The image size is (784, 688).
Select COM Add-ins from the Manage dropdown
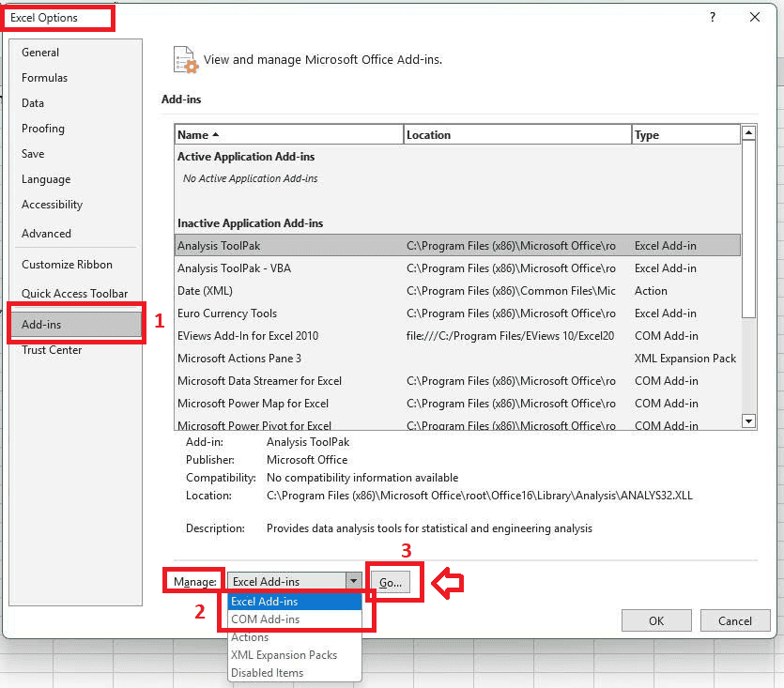coord(264,619)
